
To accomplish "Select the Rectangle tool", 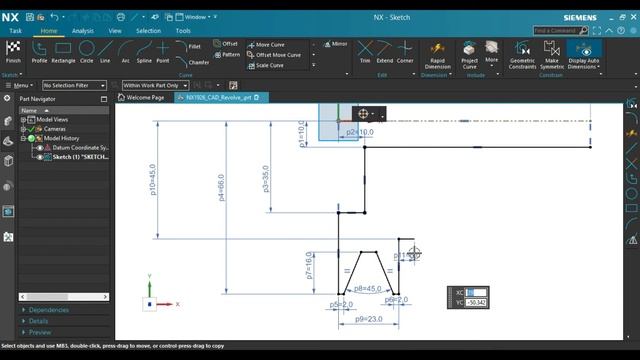I will pos(63,52).
